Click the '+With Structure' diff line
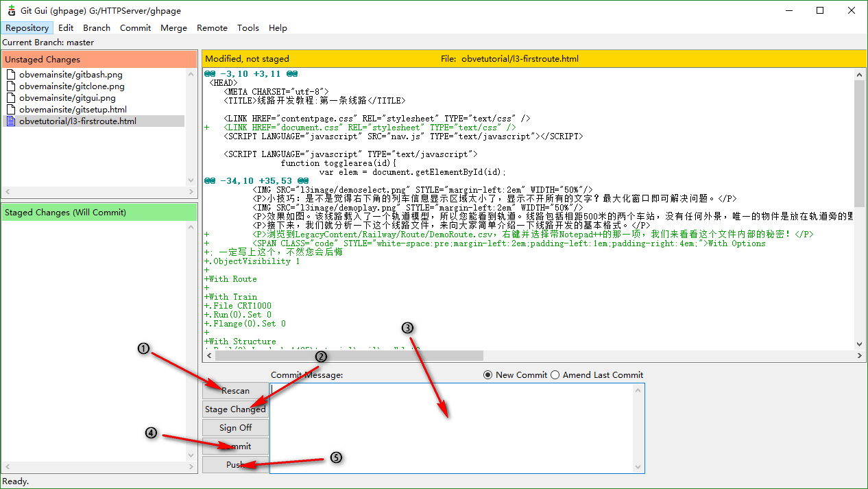The image size is (868, 489). tap(240, 342)
